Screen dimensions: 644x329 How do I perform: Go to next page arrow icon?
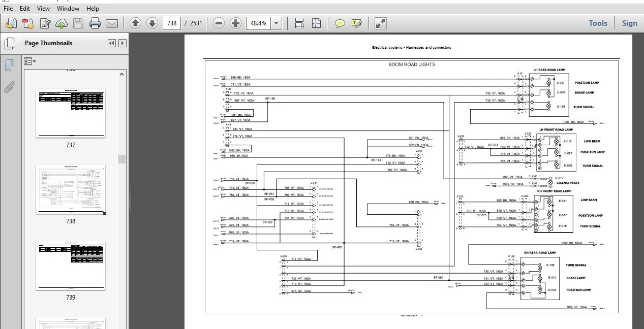pos(152,23)
